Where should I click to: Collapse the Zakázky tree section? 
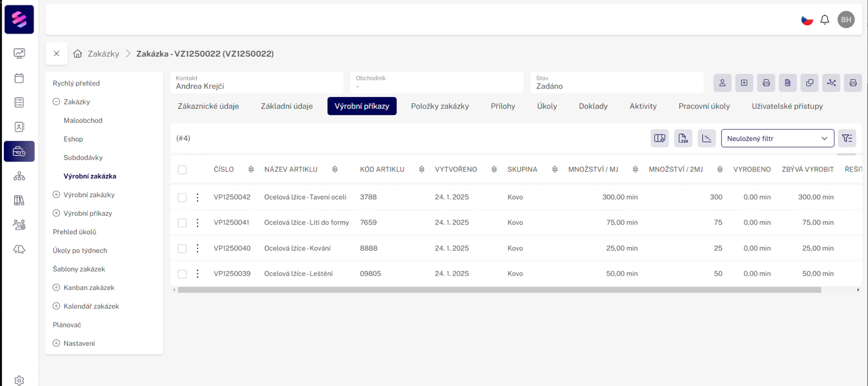[x=56, y=102]
